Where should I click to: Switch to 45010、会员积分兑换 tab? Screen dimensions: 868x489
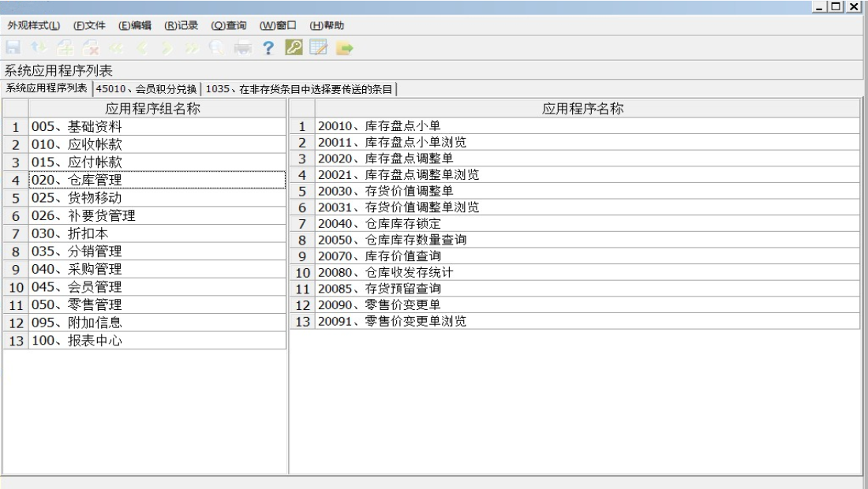[146, 89]
